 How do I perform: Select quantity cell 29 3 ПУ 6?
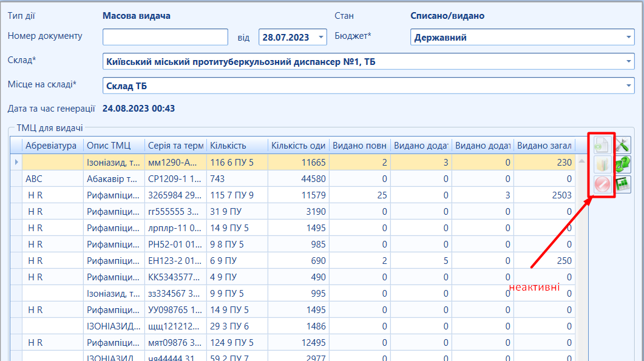coord(237,326)
